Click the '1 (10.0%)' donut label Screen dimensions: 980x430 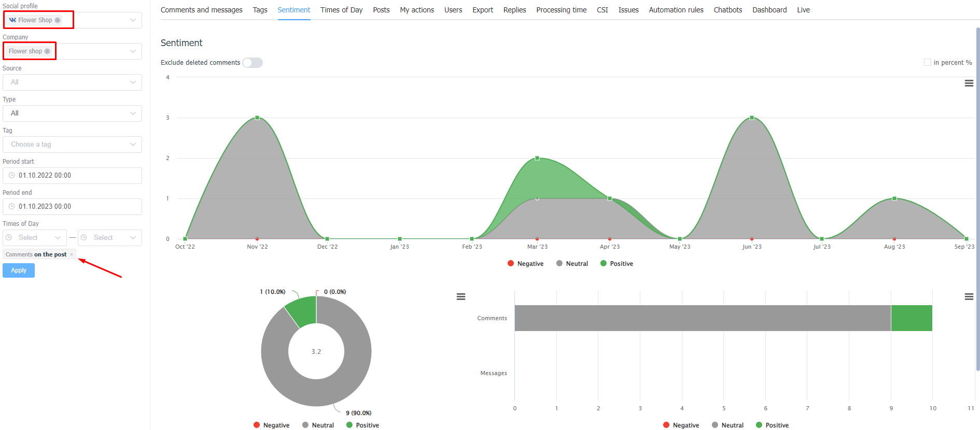coord(272,292)
